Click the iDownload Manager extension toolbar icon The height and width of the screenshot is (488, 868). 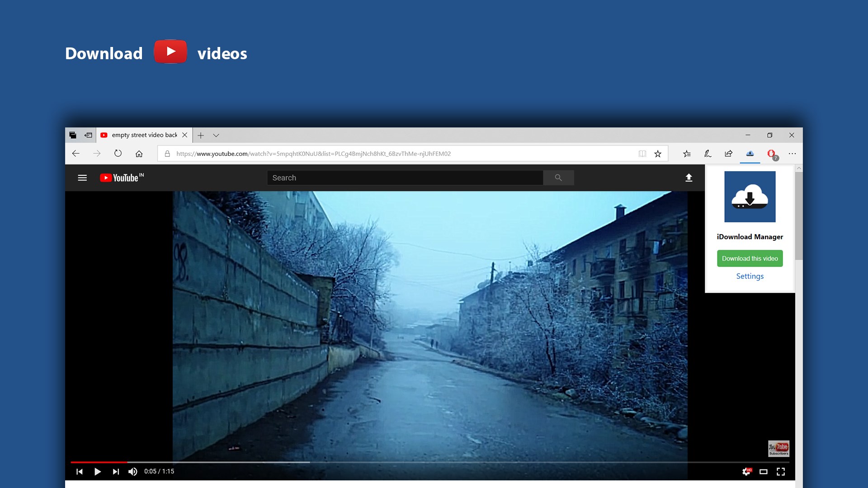[750, 154]
